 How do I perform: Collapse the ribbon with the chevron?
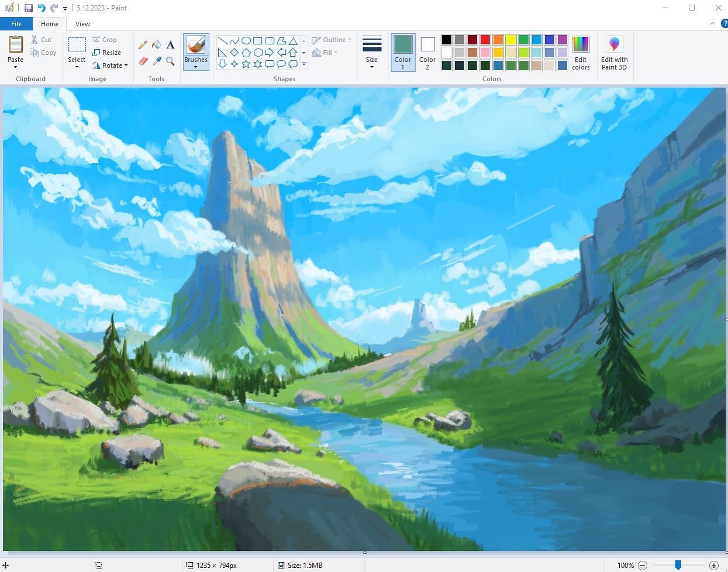coord(712,24)
